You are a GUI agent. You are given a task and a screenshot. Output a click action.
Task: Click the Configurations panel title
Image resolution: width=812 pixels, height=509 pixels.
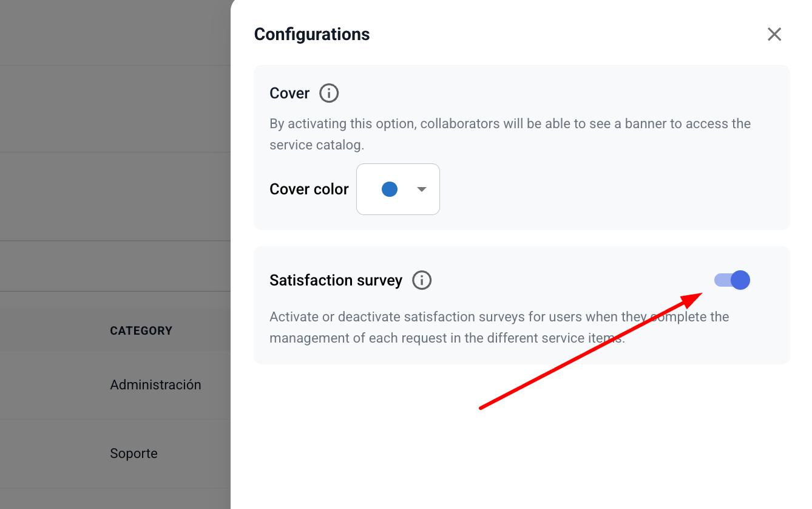point(311,35)
